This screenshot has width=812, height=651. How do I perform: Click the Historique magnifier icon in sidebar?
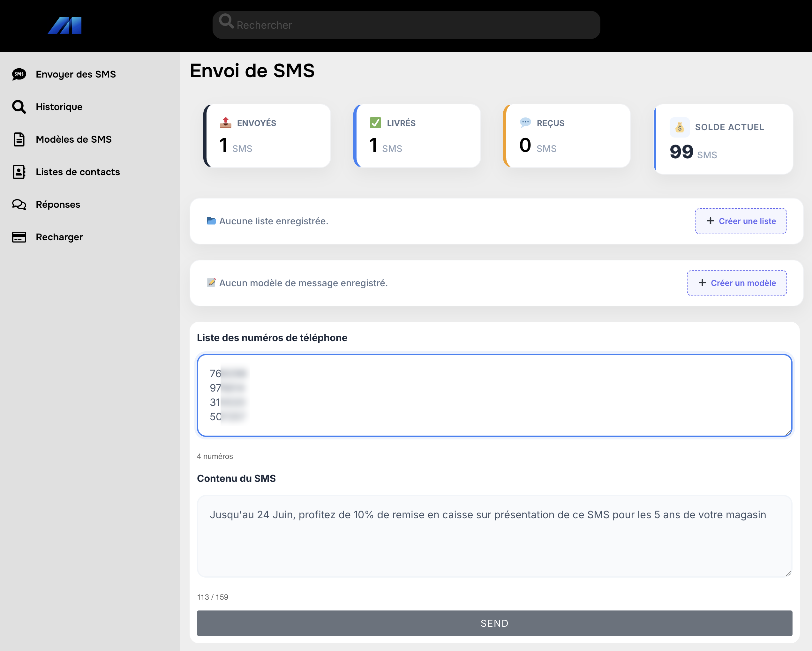[x=19, y=107]
